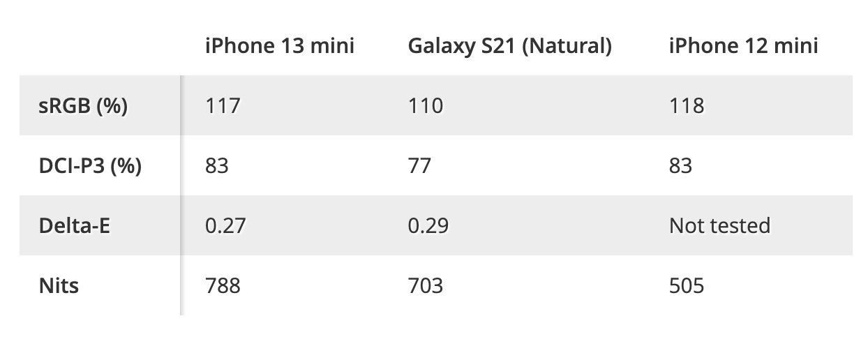This screenshot has width=868, height=353.
Task: Select the Nits value 505
Action: pos(686,286)
